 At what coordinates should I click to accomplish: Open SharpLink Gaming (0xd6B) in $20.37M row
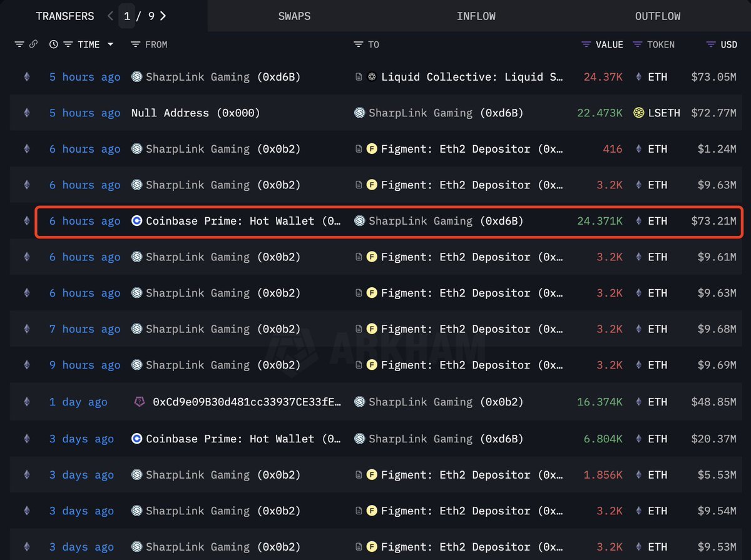[x=446, y=439]
